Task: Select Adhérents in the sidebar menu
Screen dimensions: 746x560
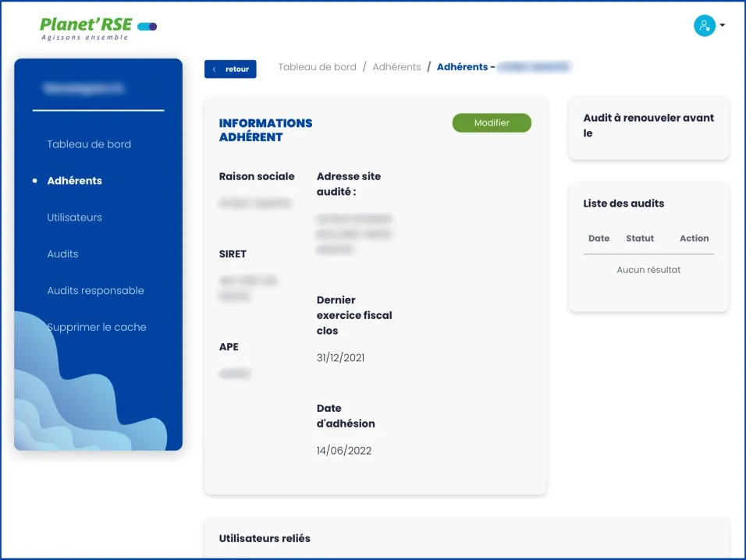Action: tap(74, 181)
